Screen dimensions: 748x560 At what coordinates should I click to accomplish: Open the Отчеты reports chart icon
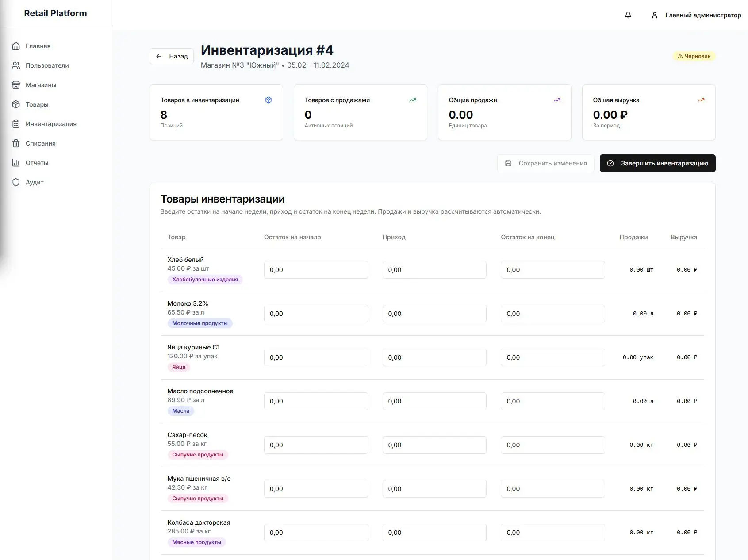click(x=16, y=163)
